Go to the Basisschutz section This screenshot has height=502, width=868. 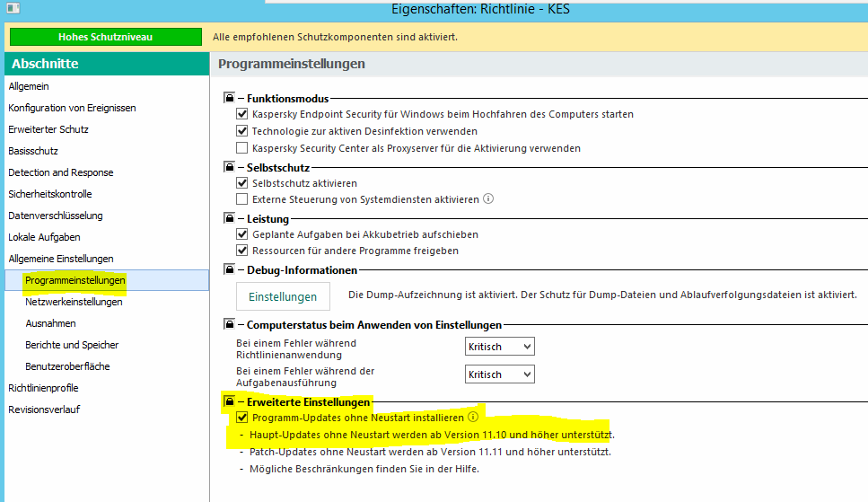click(x=33, y=151)
